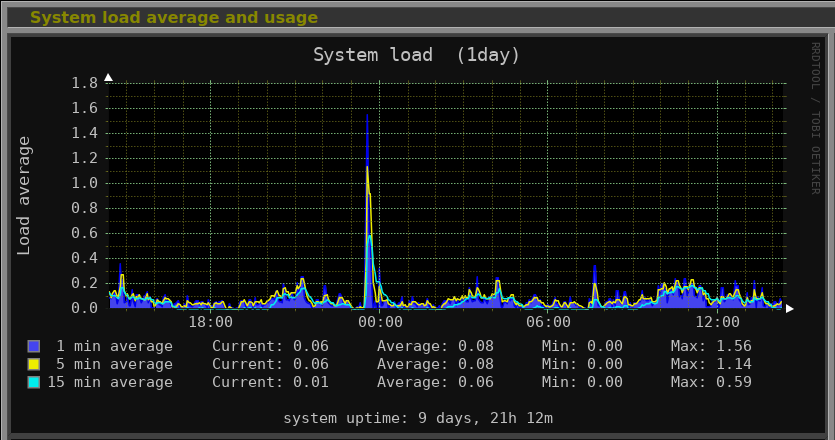Click the '12:00' time axis label
Viewport: 835px width, 440px height.
pos(717,322)
